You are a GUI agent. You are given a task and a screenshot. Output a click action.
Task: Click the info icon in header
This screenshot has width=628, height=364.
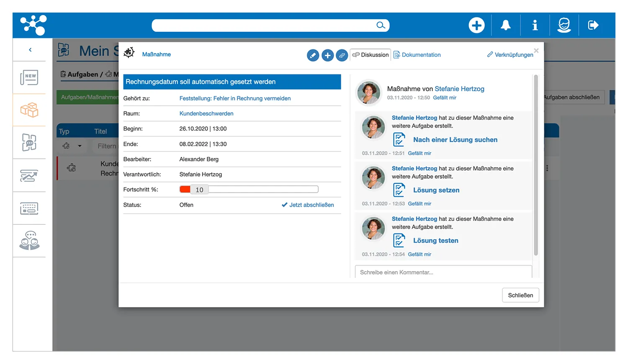coord(535,26)
